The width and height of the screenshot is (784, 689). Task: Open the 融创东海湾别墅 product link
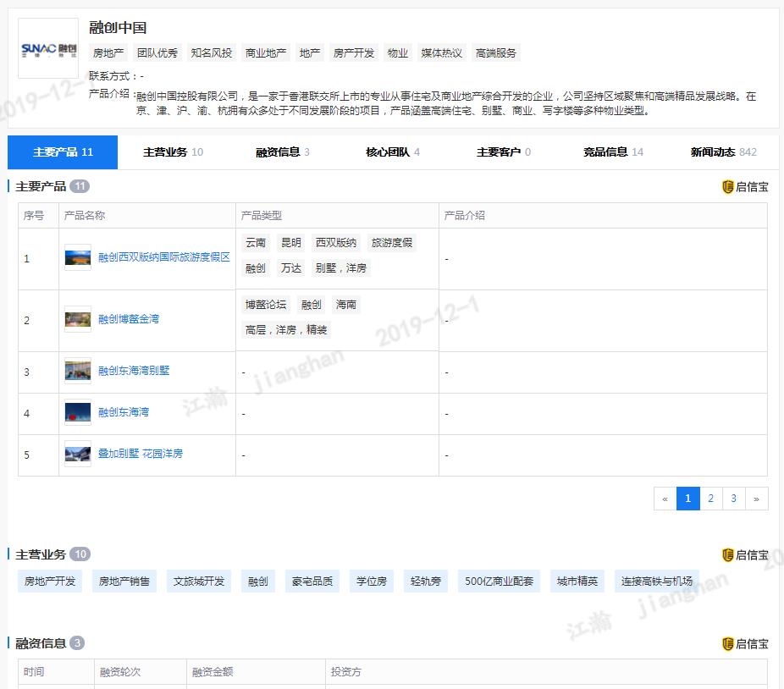134,371
